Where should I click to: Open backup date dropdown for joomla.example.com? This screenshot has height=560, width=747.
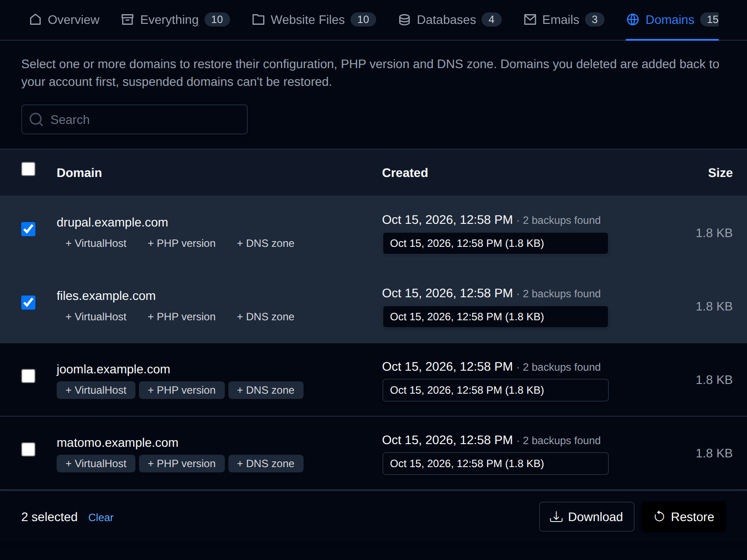[496, 390]
